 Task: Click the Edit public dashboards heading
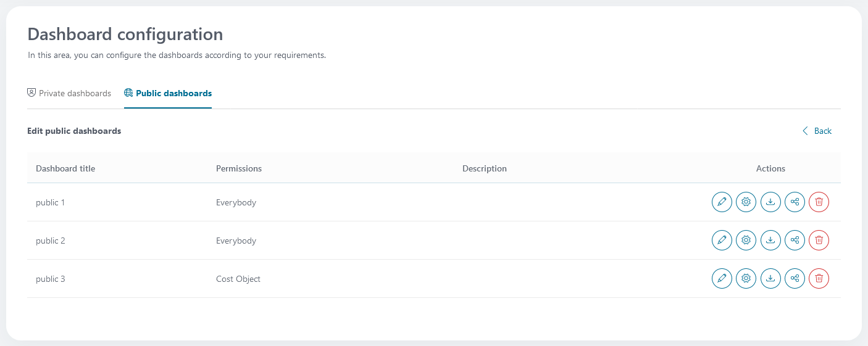(x=74, y=131)
